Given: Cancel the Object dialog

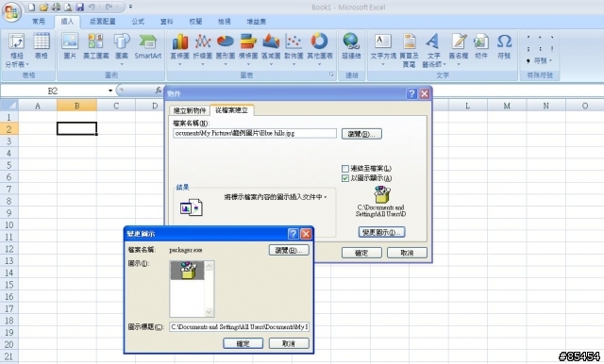Looking at the screenshot, I should click(407, 253).
